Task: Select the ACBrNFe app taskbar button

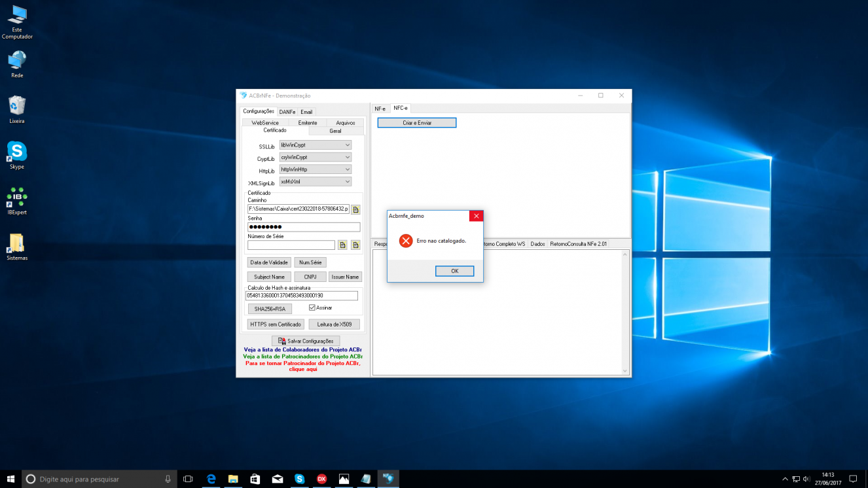Action: click(388, 479)
